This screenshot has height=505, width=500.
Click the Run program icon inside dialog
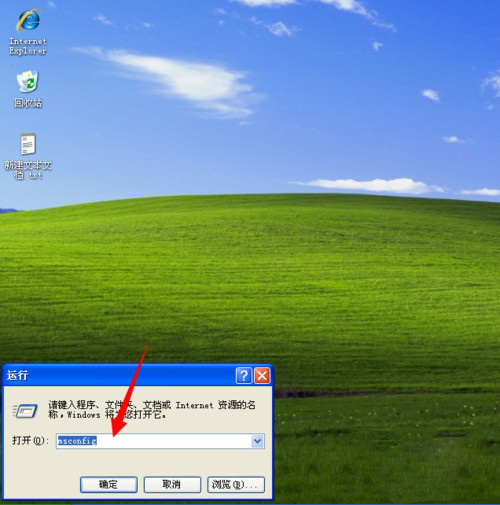tap(25, 410)
